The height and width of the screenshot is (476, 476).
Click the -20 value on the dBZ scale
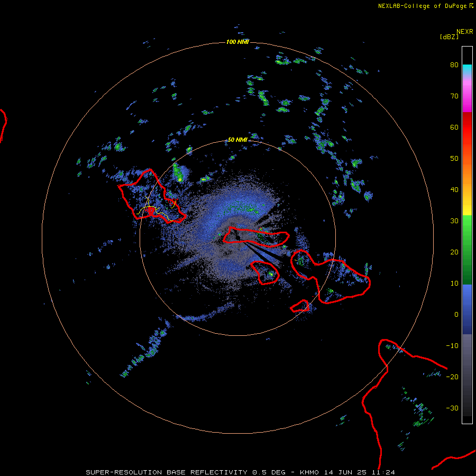pos(452,377)
